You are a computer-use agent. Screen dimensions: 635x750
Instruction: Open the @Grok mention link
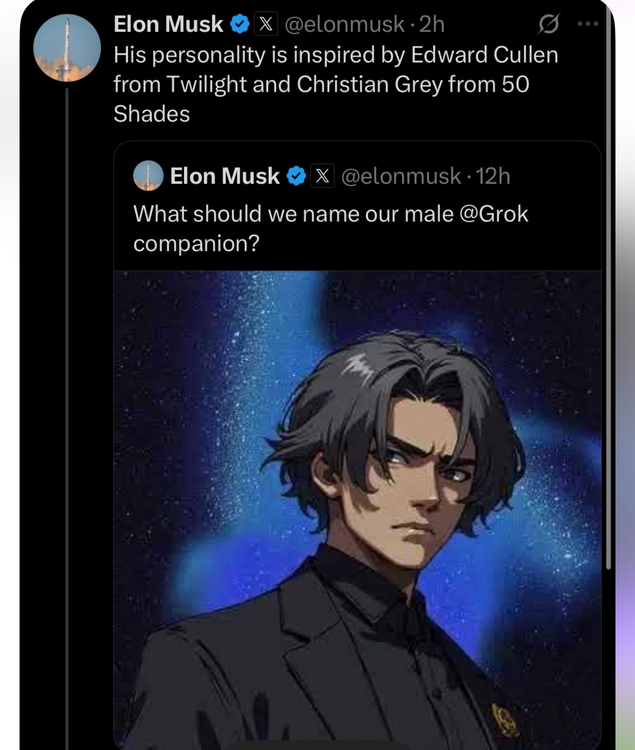(493, 213)
